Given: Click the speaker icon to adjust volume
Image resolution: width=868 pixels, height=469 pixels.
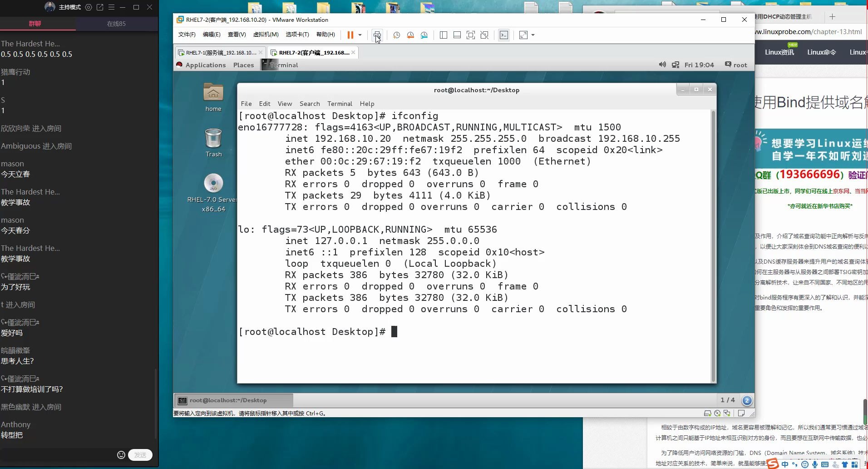Looking at the screenshot, I should tap(661, 65).
